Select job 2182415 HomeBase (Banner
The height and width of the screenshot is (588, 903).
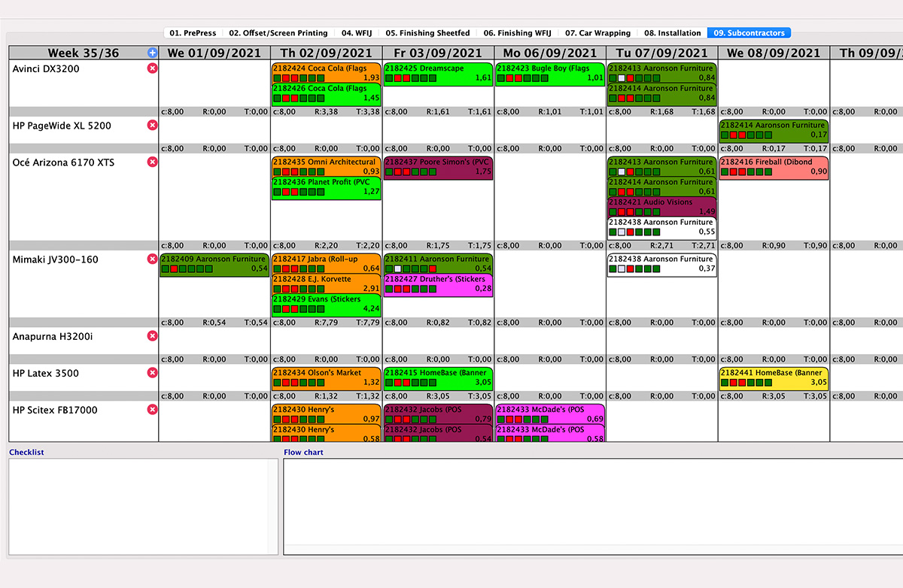[x=438, y=377]
